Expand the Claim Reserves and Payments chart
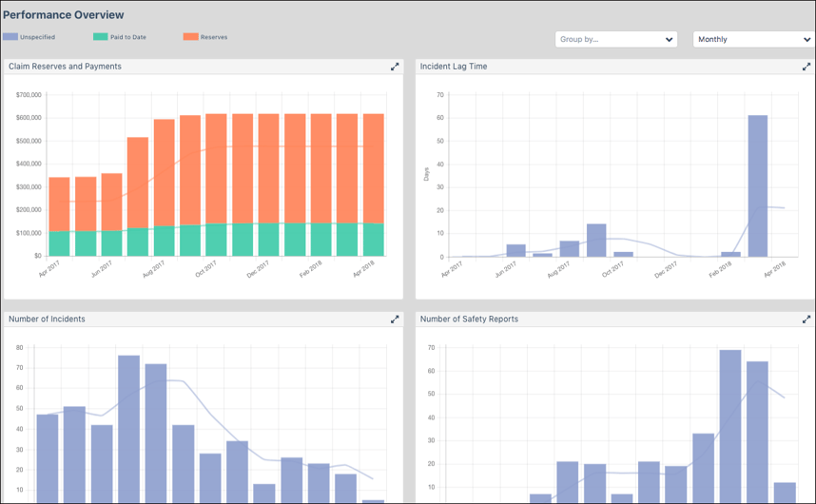This screenshot has width=816, height=504. coord(395,67)
